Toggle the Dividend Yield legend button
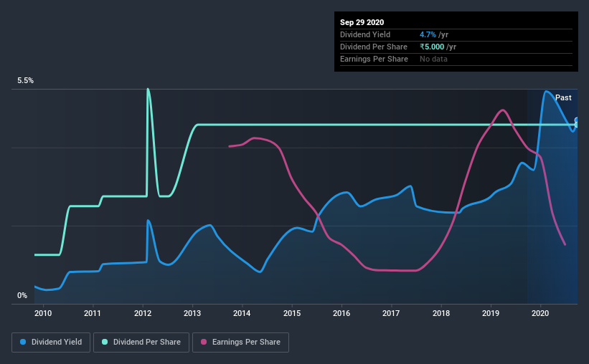This screenshot has width=589, height=364. tap(51, 343)
